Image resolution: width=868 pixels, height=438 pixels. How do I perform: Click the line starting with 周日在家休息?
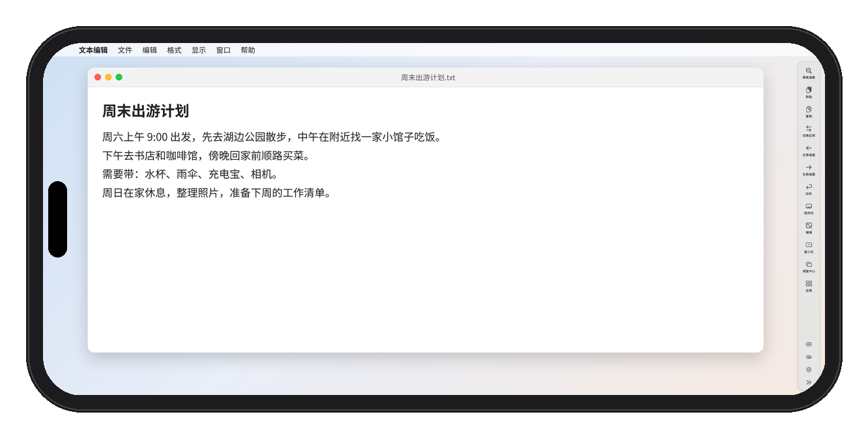tap(217, 193)
